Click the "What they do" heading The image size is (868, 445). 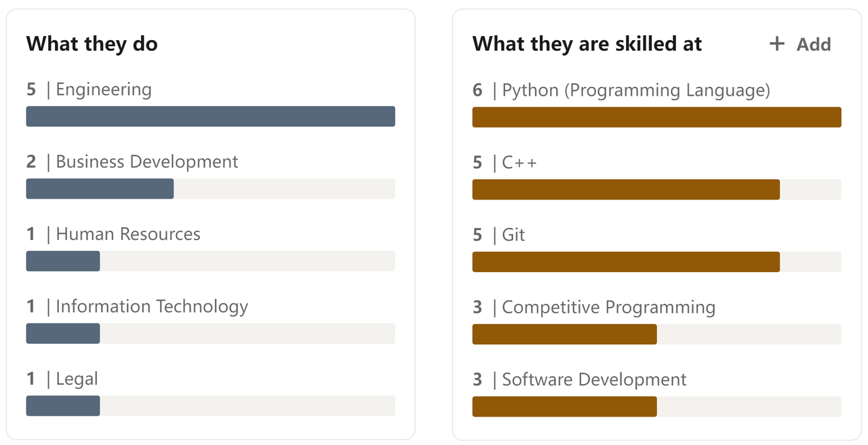pos(92,45)
